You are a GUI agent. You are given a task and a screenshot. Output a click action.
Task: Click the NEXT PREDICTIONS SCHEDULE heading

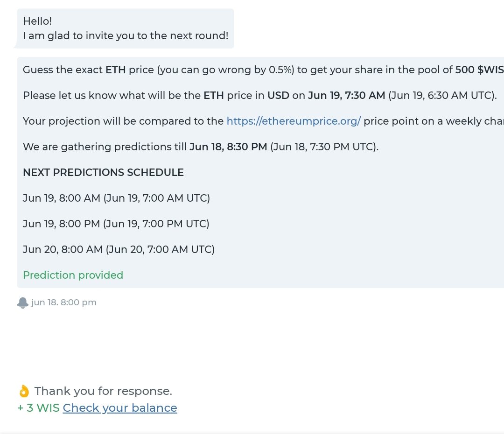103,173
